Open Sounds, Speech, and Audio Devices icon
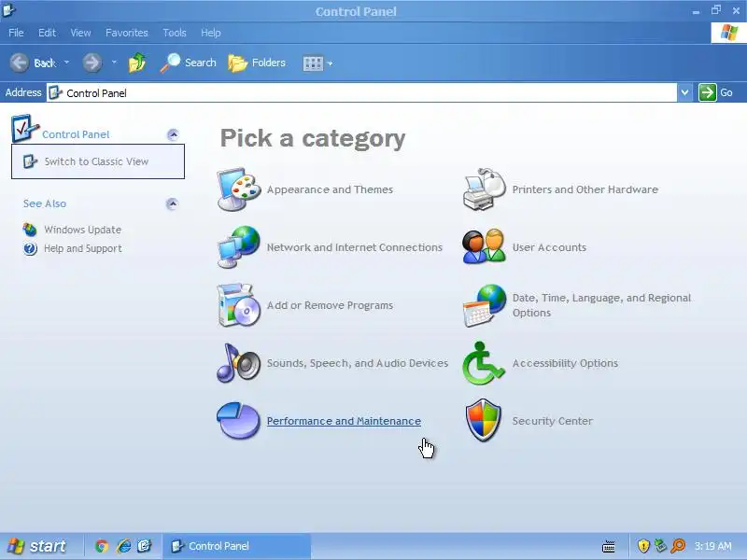 pyautogui.click(x=239, y=363)
